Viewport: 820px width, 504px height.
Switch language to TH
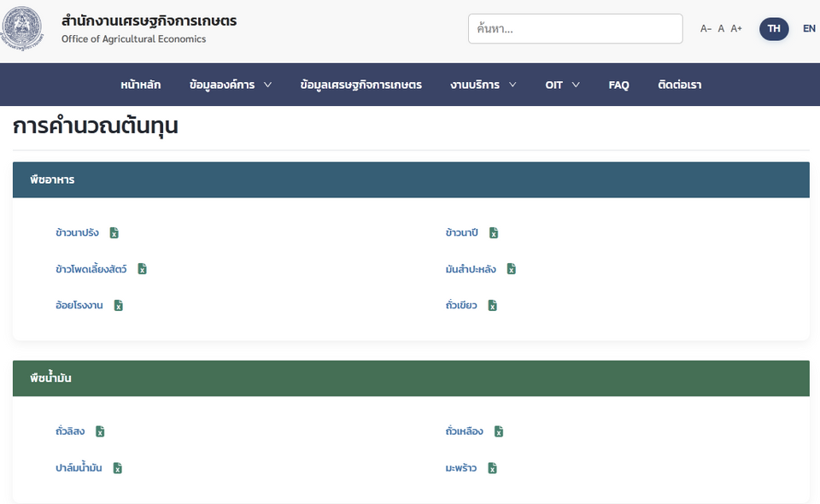(774, 29)
